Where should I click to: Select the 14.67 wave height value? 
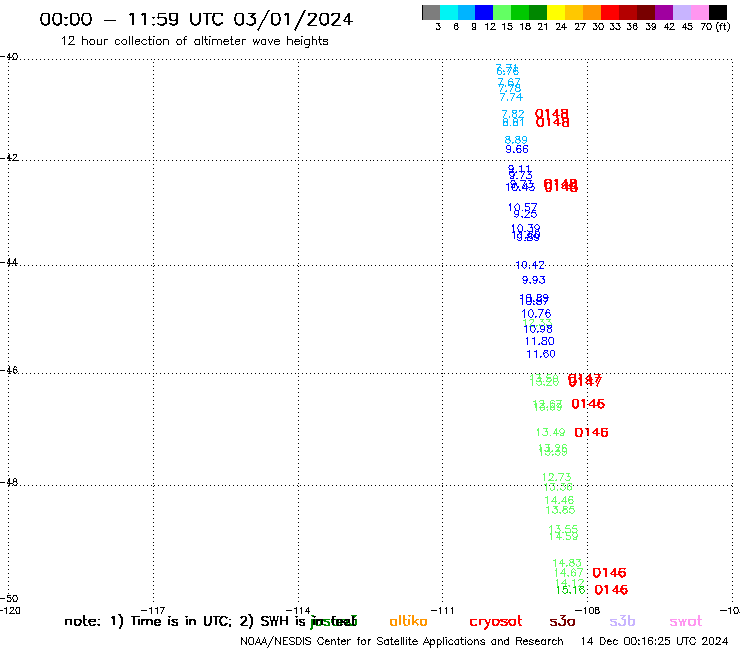pos(569,573)
